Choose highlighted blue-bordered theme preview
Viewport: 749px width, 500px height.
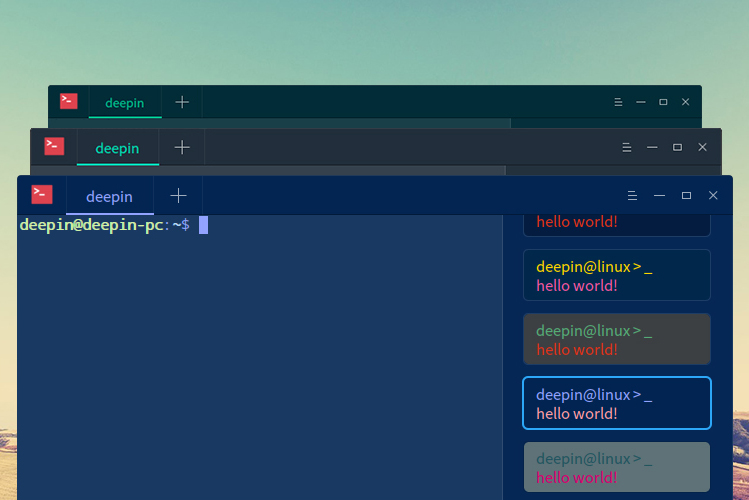[617, 403]
